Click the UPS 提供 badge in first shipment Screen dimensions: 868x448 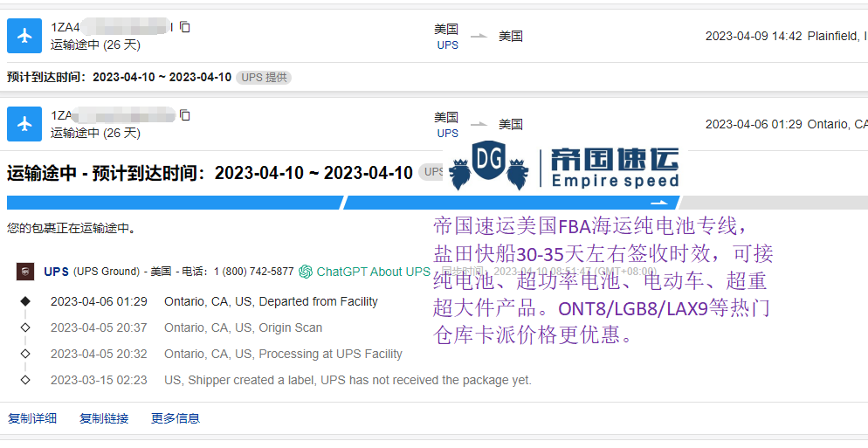tap(264, 78)
